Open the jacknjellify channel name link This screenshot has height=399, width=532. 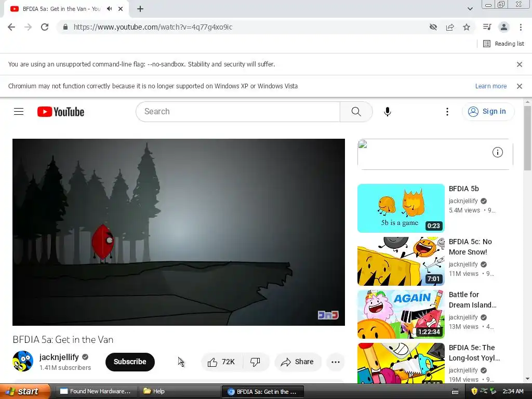pyautogui.click(x=59, y=357)
